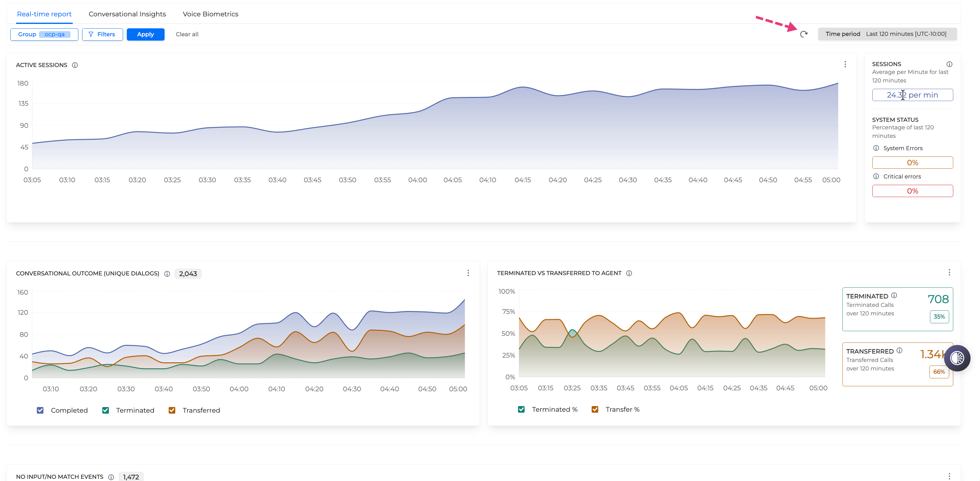This screenshot has width=980, height=481.
Task: Toggle the Terminated legend checkbox
Action: coord(106,410)
